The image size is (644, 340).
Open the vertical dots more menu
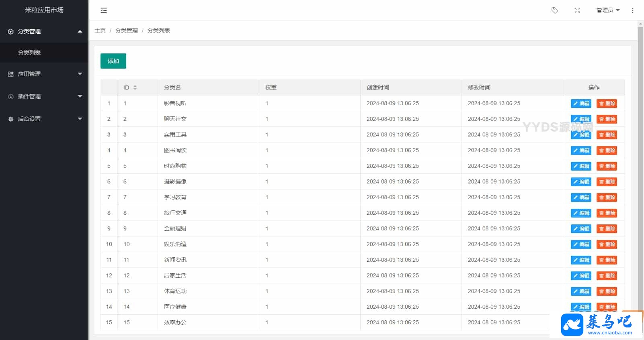point(633,10)
